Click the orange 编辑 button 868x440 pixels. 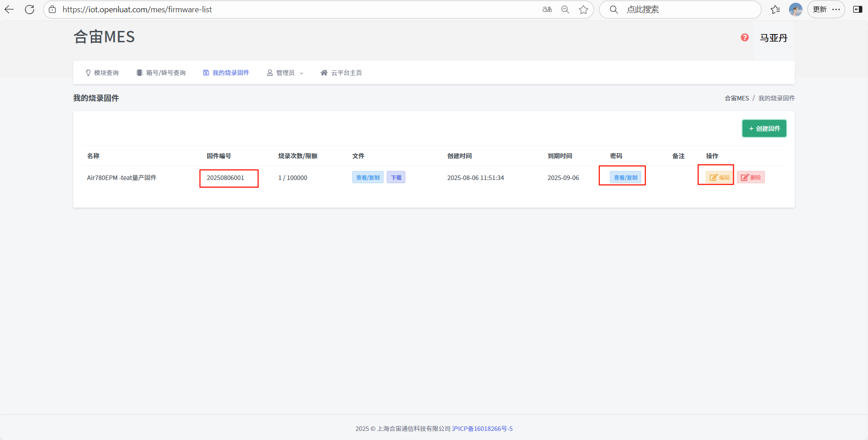719,177
